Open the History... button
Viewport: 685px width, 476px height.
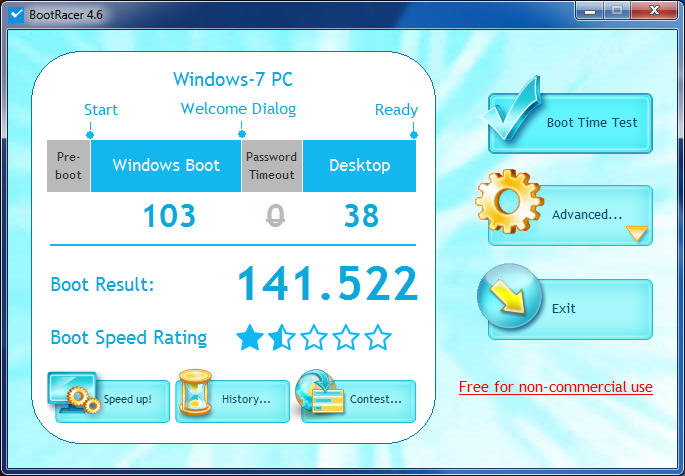click(232, 401)
